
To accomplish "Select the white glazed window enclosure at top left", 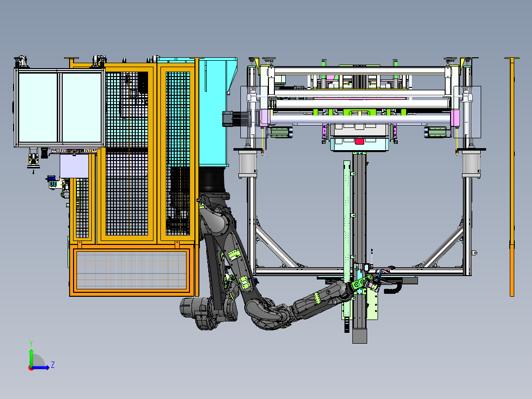I will point(60,108).
